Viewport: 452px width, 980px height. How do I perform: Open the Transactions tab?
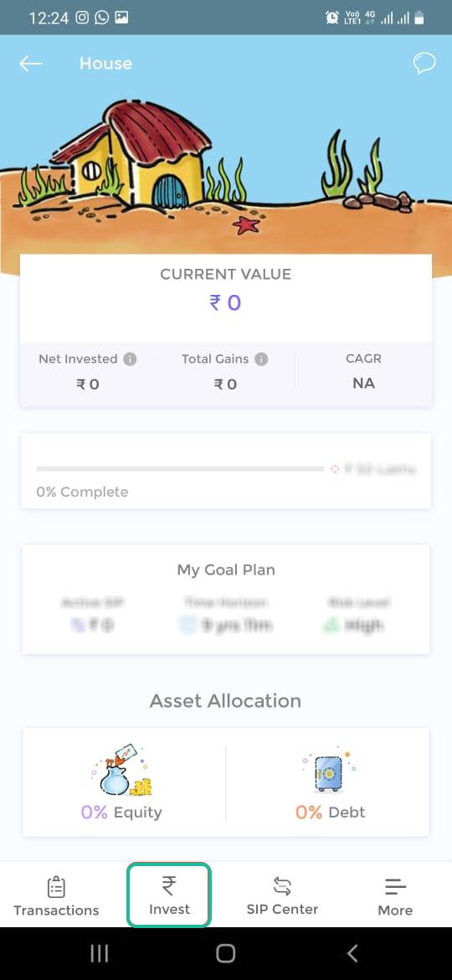tap(56, 895)
